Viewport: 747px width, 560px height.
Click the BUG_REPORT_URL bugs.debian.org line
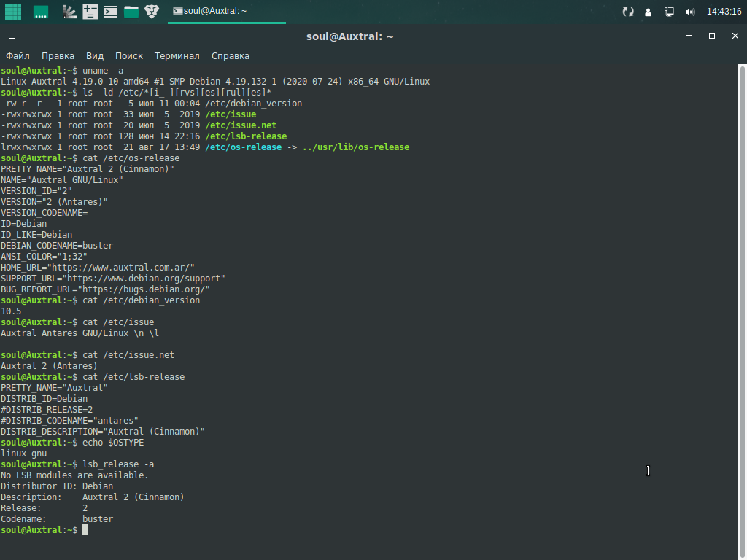105,289
